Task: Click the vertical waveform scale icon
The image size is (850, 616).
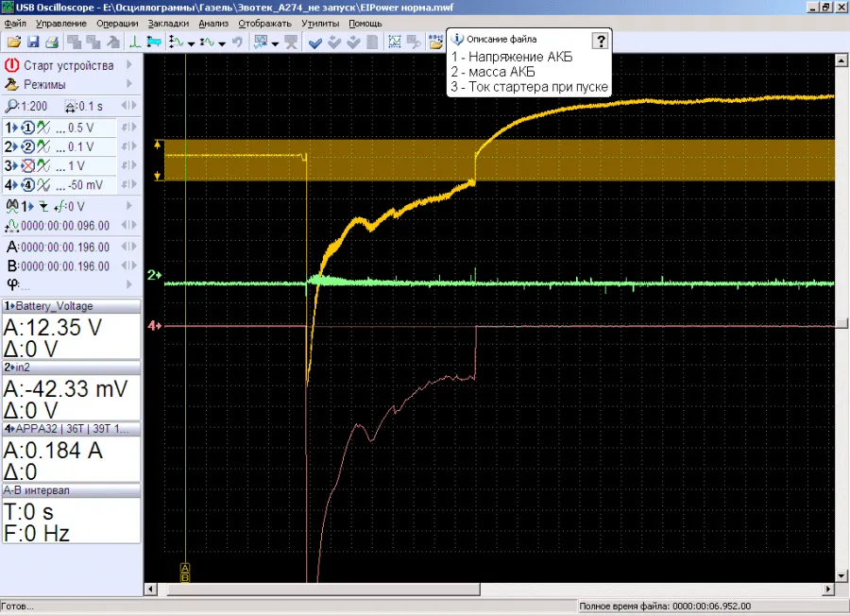Action: [x=177, y=42]
